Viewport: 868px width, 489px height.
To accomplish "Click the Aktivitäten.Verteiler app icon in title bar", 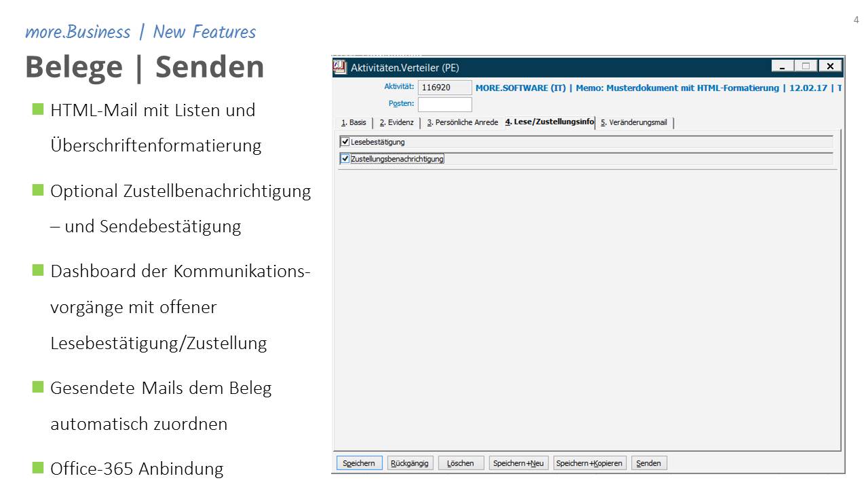I will 340,67.
